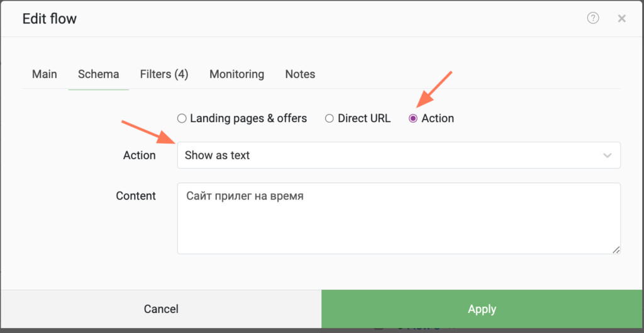
Task: Apply the flow changes
Action: point(482,308)
